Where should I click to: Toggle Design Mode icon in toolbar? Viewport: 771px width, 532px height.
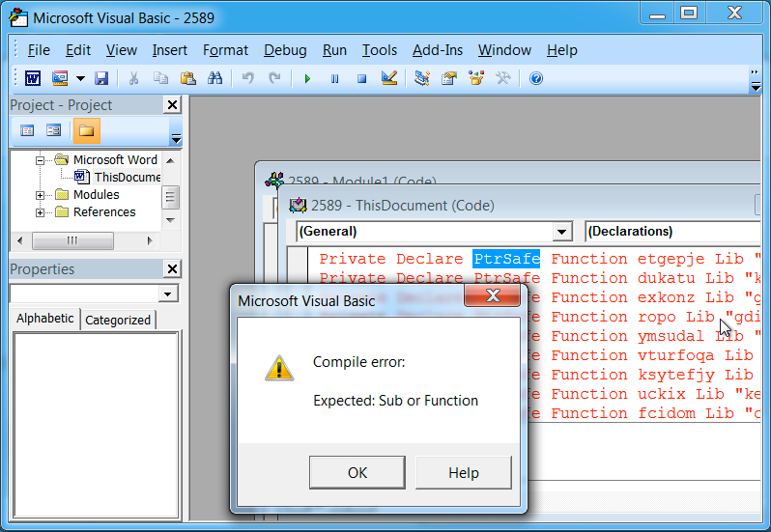[x=389, y=78]
